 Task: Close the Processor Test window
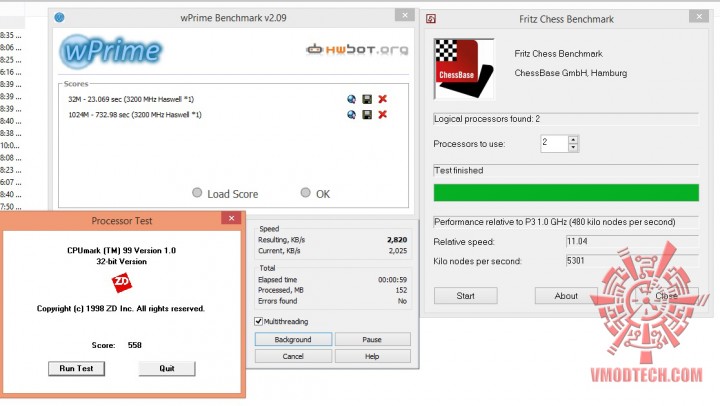click(231, 218)
